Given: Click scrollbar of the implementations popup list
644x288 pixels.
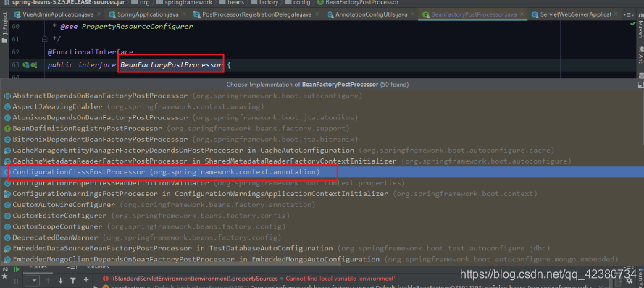Looking at the screenshot, I should point(643,117).
